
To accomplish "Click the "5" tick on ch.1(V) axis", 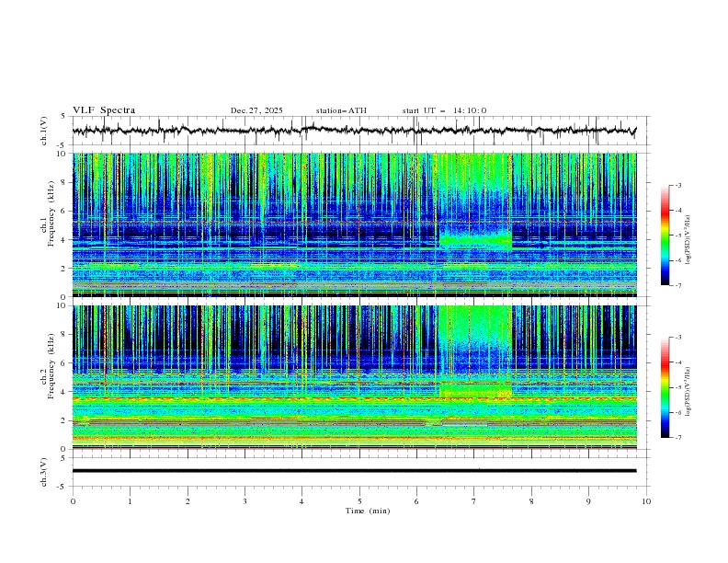I will [63, 117].
